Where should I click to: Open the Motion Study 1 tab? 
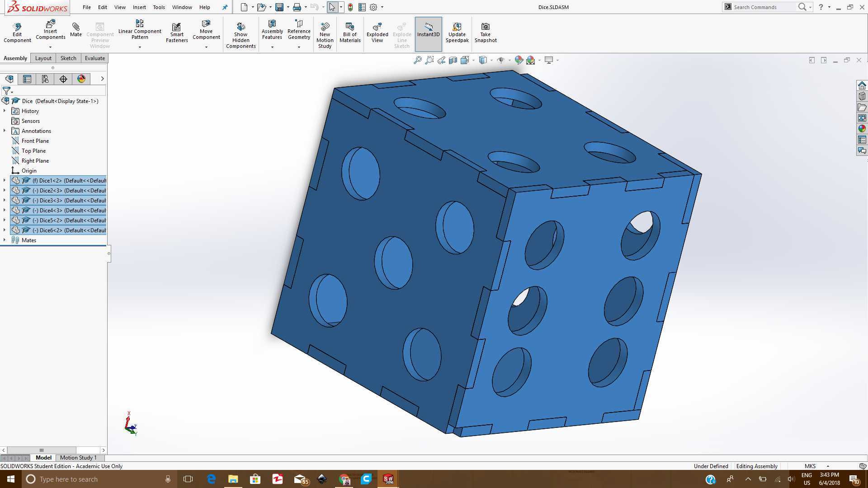click(78, 458)
